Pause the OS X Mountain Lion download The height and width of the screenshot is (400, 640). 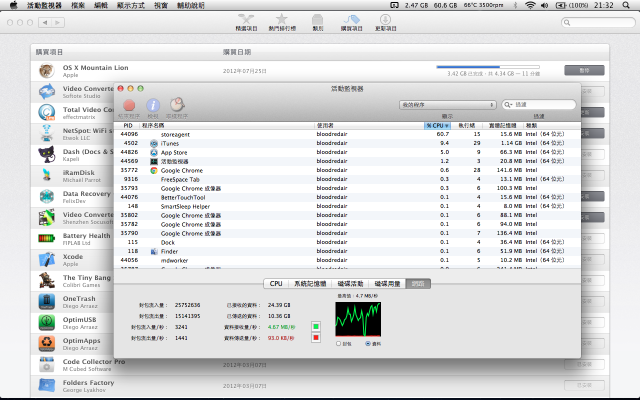pos(584,70)
